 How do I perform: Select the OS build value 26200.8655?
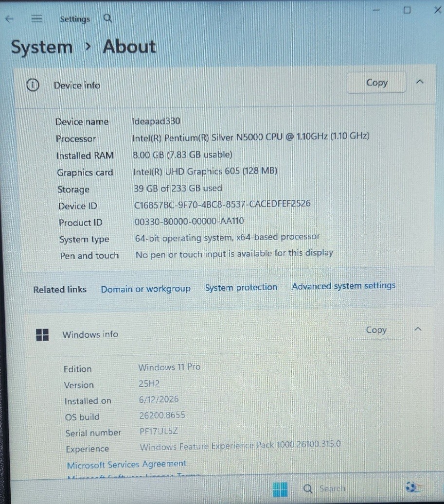pos(162,415)
